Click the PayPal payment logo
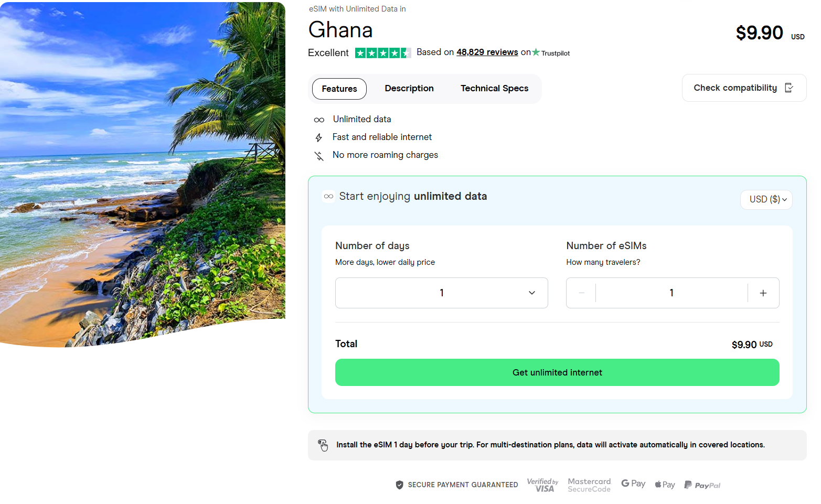This screenshot has width=821, height=504. coord(702,485)
